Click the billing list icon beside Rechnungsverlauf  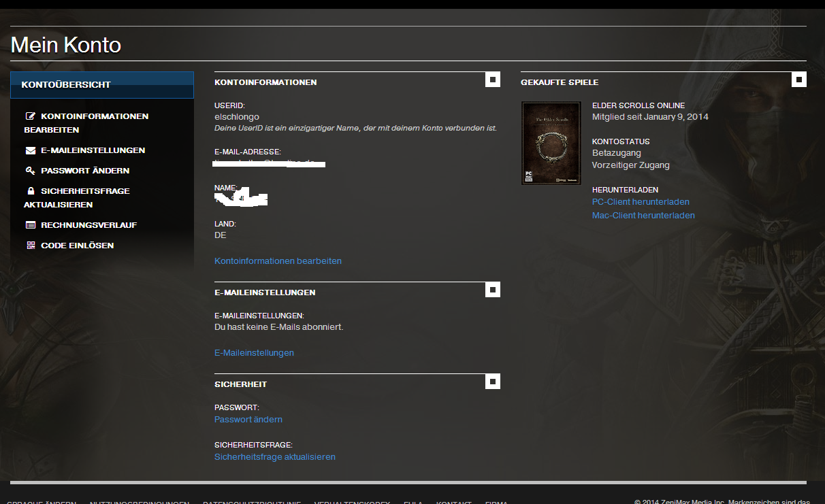tap(31, 225)
